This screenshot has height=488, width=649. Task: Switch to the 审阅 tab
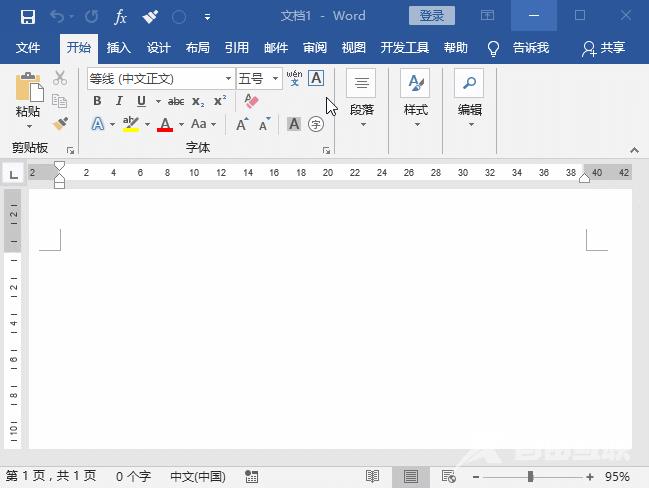coord(315,48)
